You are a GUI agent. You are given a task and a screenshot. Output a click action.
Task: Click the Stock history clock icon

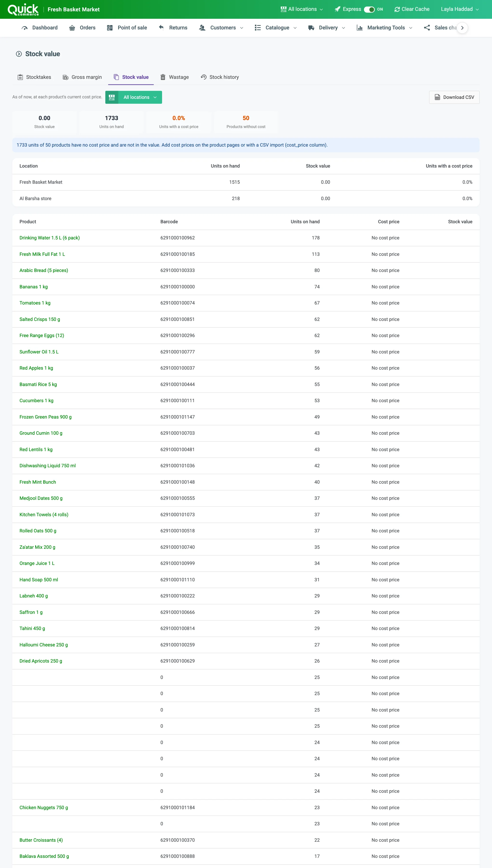203,77
